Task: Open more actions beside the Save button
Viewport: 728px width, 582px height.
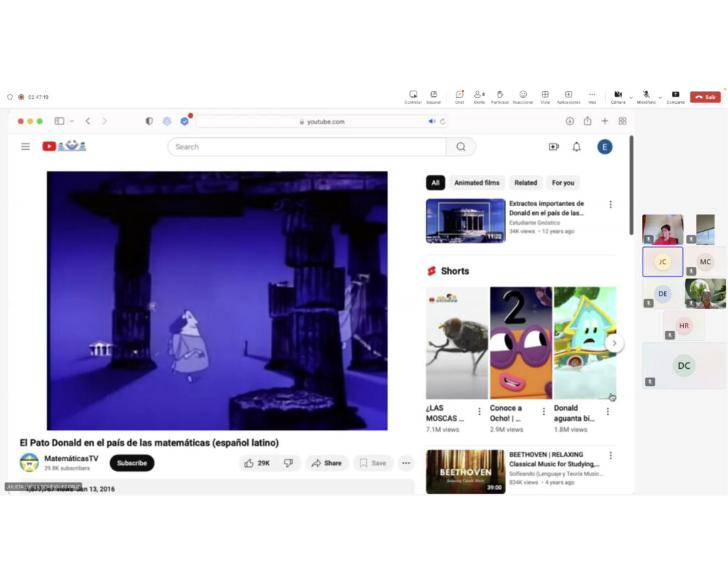Action: click(x=406, y=463)
